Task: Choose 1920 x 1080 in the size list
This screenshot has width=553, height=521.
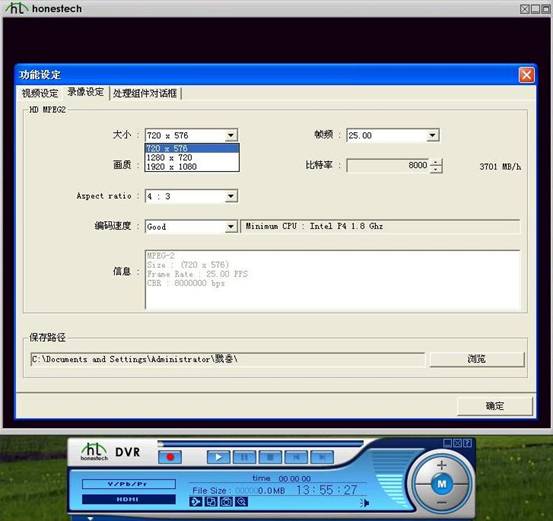Action: pyautogui.click(x=192, y=166)
